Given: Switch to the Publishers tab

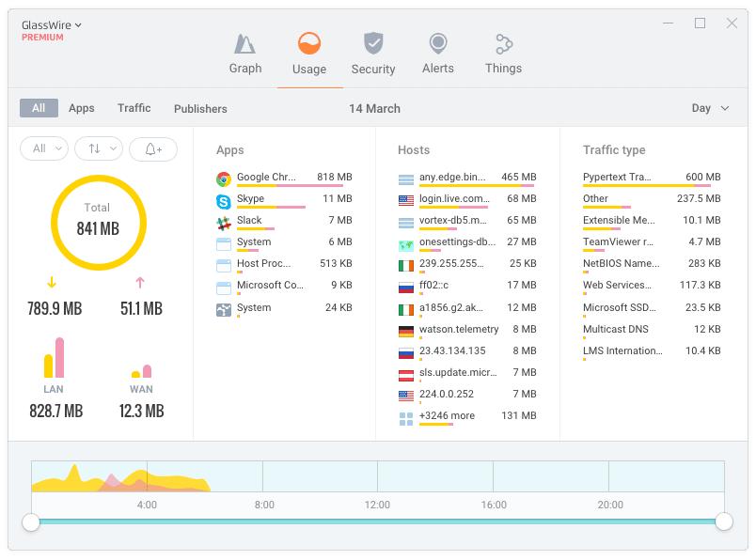Looking at the screenshot, I should click(x=200, y=109).
